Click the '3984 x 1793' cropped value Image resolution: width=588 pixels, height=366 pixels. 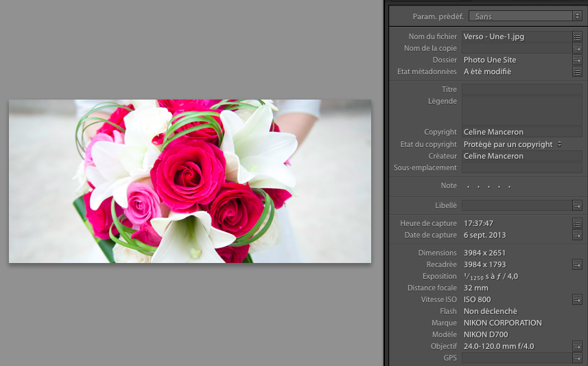(484, 264)
